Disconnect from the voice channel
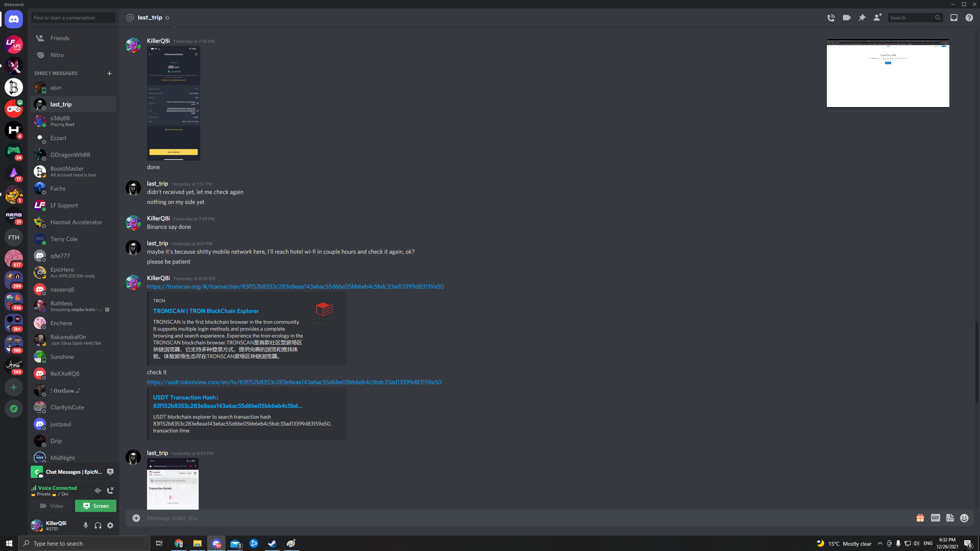Image resolution: width=980 pixels, height=551 pixels. click(x=110, y=491)
